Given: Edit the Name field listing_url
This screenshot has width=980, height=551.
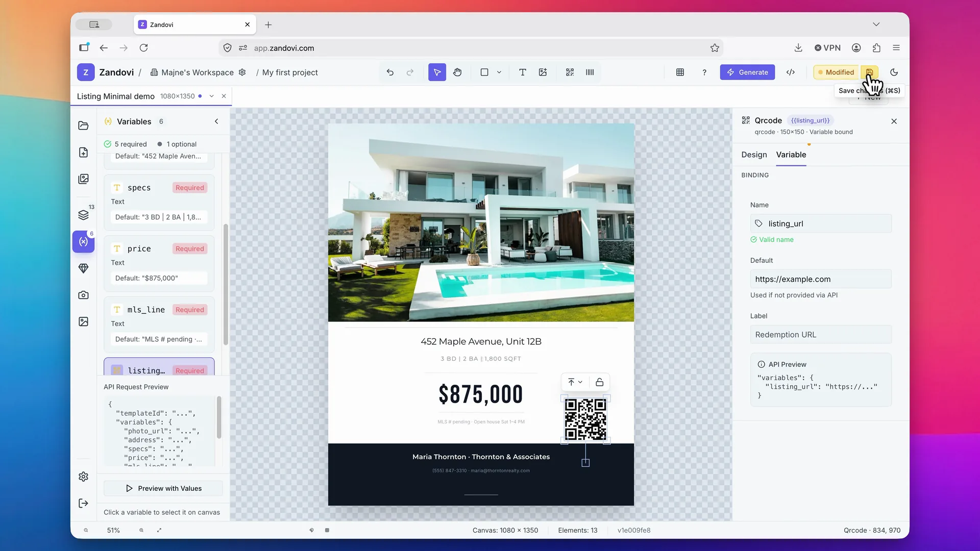Looking at the screenshot, I should point(821,223).
